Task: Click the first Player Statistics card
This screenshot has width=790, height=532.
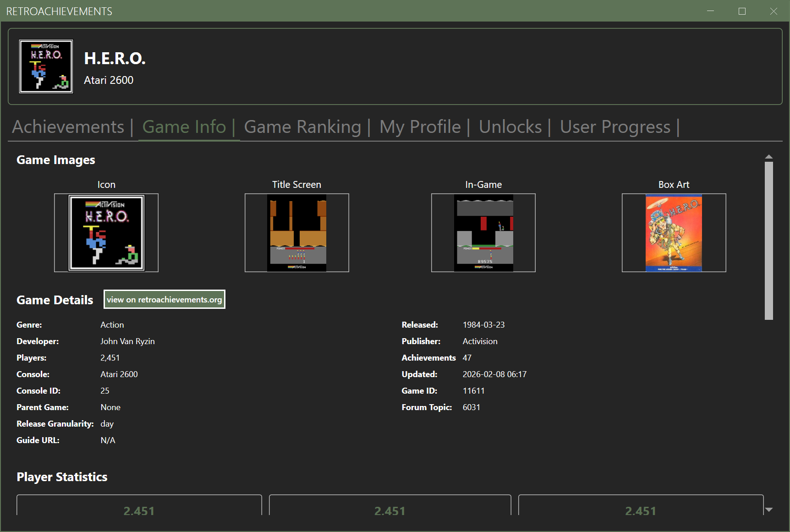Action: [139, 505]
